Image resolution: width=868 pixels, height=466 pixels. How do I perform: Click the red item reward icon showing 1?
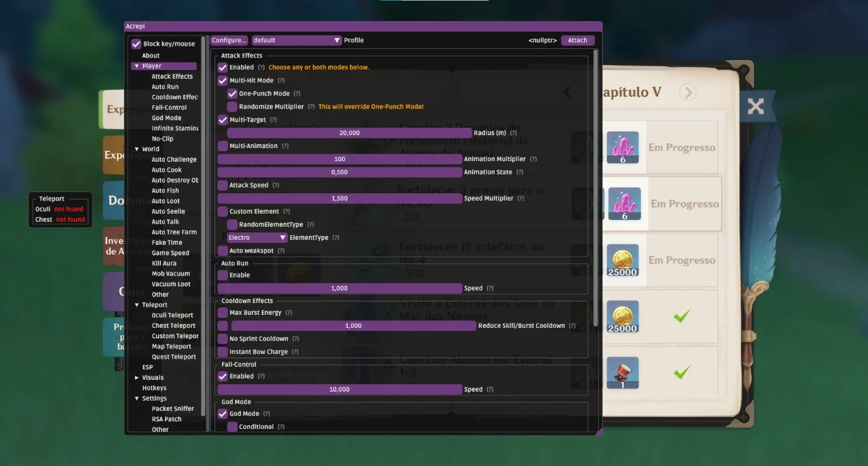point(622,373)
